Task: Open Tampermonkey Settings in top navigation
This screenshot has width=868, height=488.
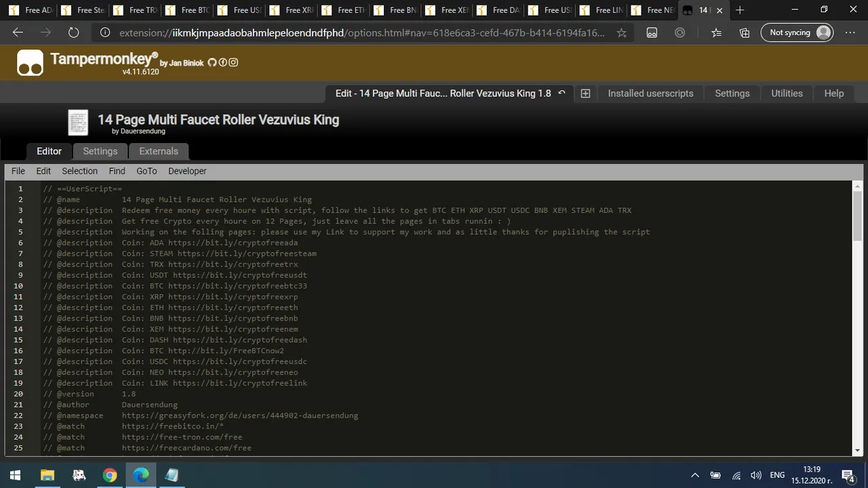Action: [x=732, y=94]
